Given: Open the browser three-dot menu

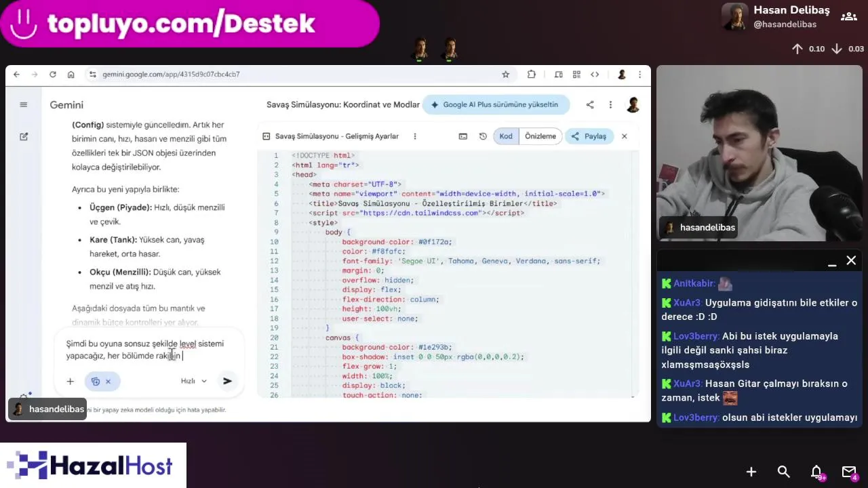Looking at the screenshot, I should point(639,75).
